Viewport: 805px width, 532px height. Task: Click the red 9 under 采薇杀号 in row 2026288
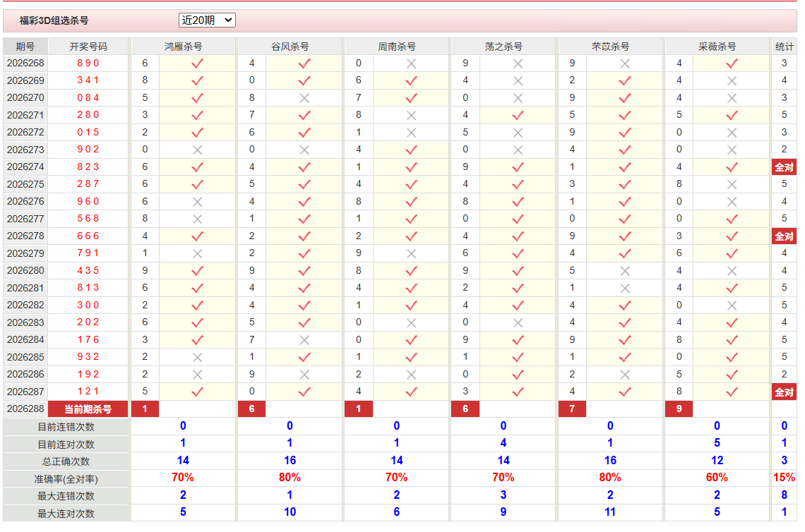click(x=679, y=409)
